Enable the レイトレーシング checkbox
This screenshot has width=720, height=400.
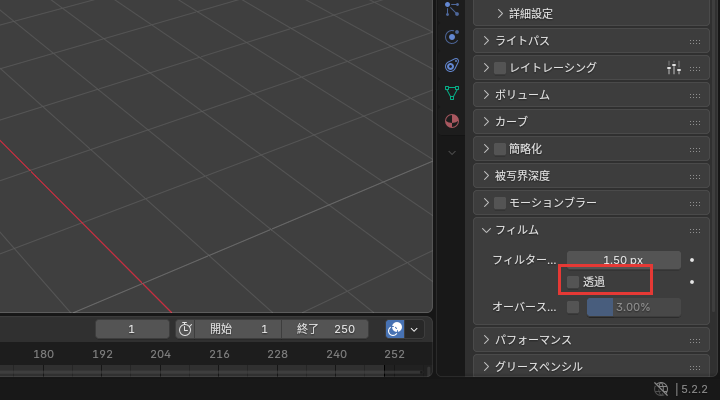[500, 68]
